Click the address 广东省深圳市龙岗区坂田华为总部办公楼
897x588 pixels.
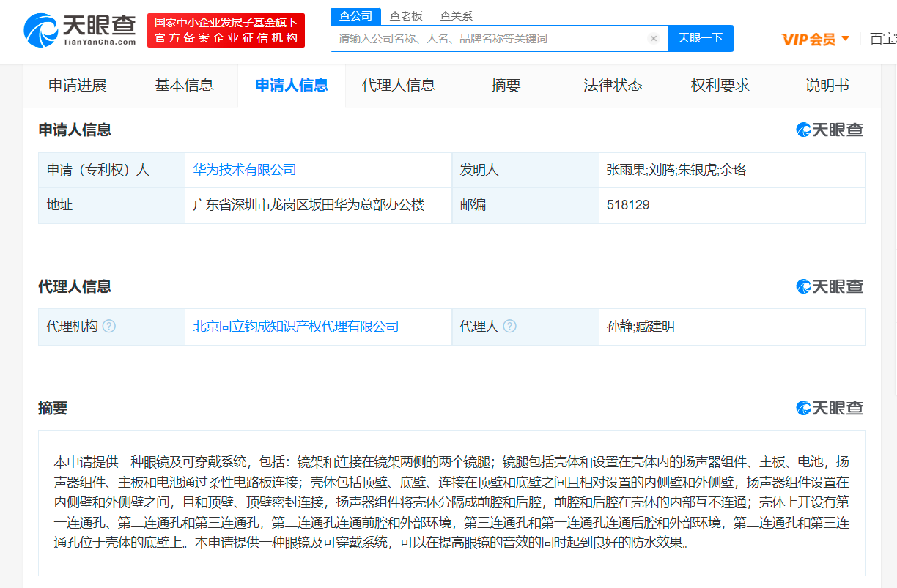tap(309, 205)
